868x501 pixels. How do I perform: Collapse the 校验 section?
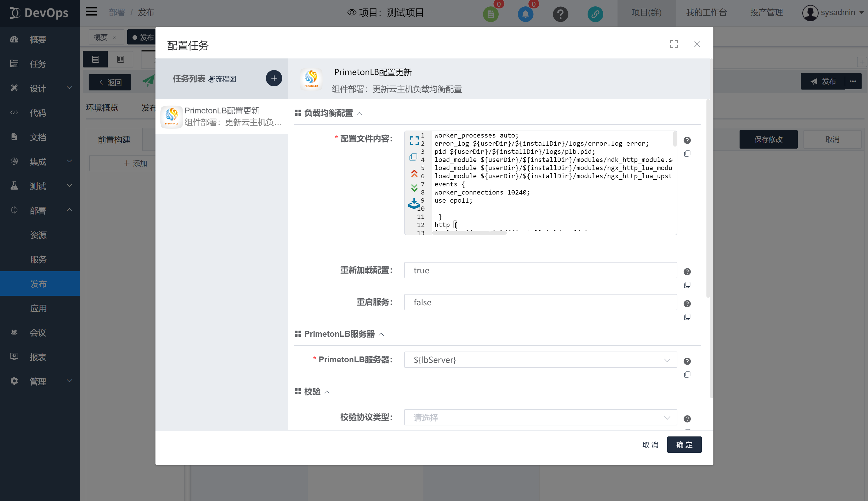tap(327, 392)
